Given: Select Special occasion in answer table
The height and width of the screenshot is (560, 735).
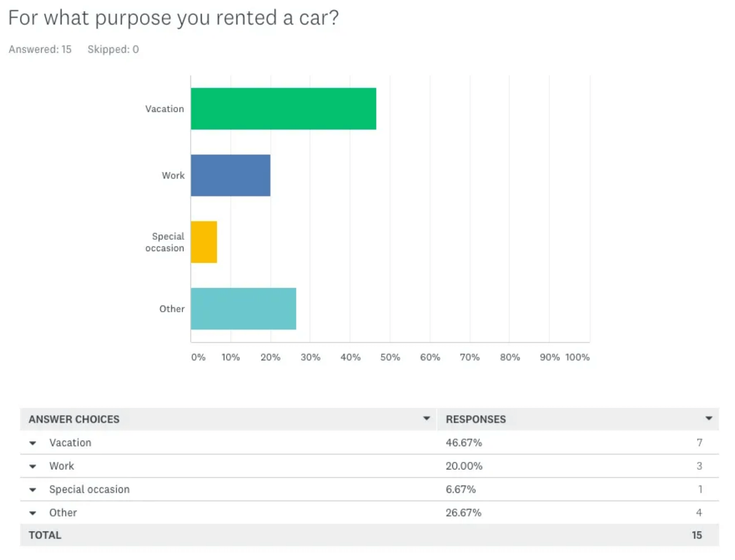Looking at the screenshot, I should [89, 489].
